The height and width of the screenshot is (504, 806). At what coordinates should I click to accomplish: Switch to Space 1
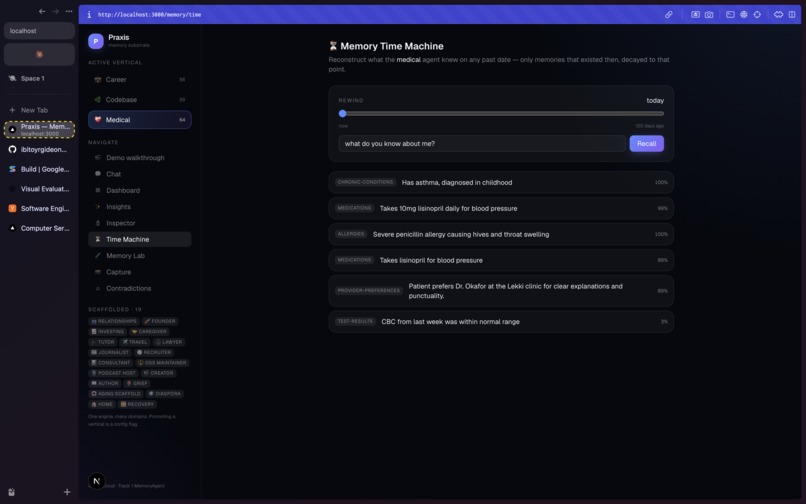click(x=39, y=78)
